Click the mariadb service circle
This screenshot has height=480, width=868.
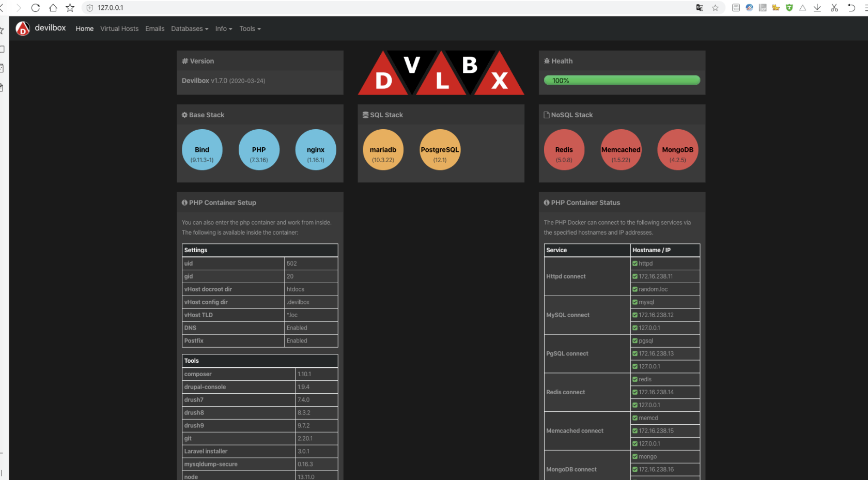pos(383,150)
